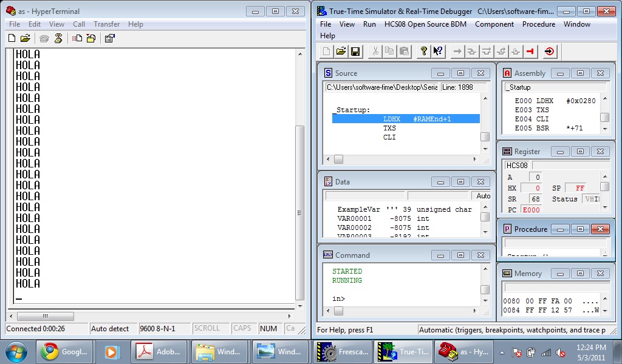The height and width of the screenshot is (364, 622).
Task: Disconnect the call in HyperTerminal
Action: pyautogui.click(x=58, y=38)
